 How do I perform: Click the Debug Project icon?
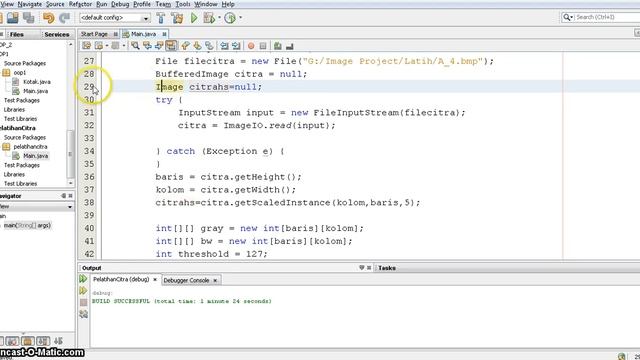209,18
